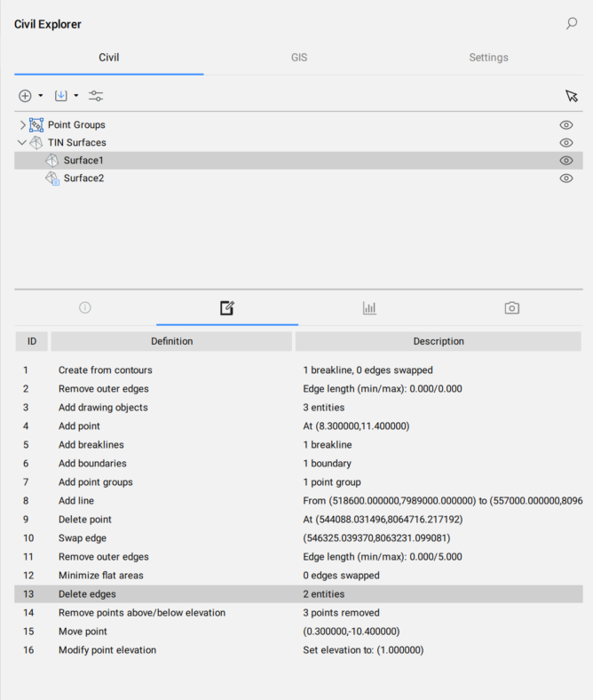Activate the select-in-drawing cursor icon
593x700 pixels.
tap(572, 96)
